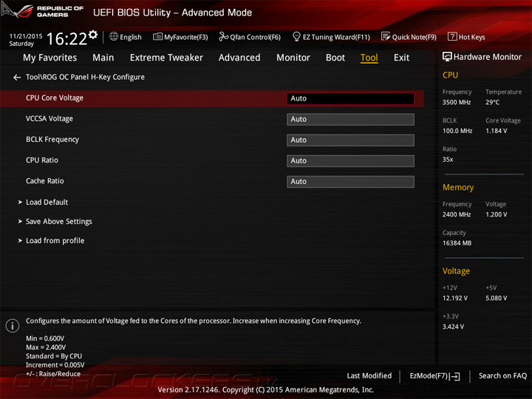Switch to the Main tab
The width and height of the screenshot is (532, 399).
103,58
